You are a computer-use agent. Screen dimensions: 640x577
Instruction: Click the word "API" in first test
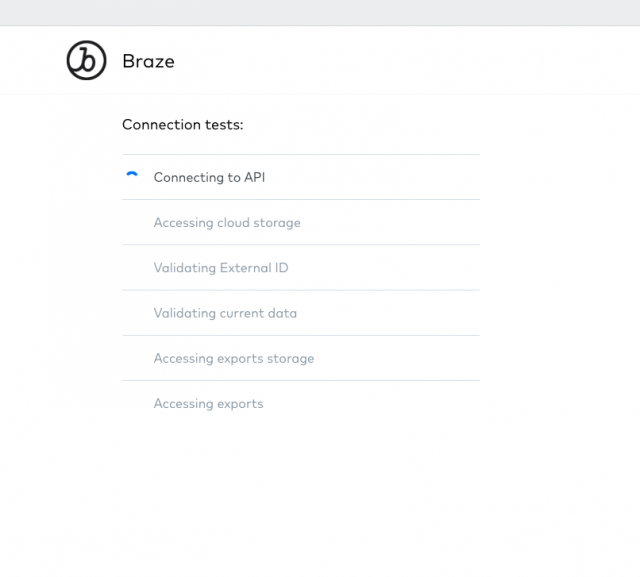pos(254,177)
